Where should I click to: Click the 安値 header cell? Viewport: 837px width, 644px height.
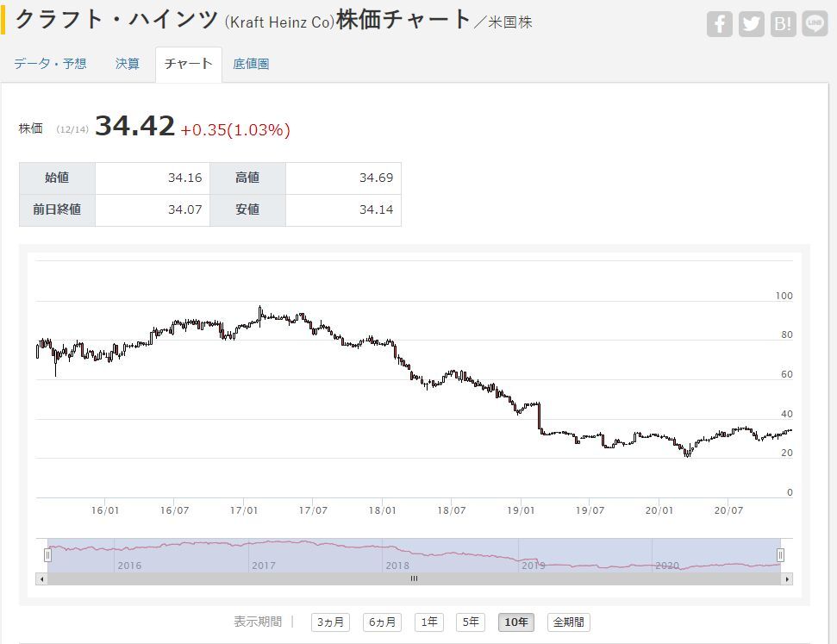[x=247, y=209]
